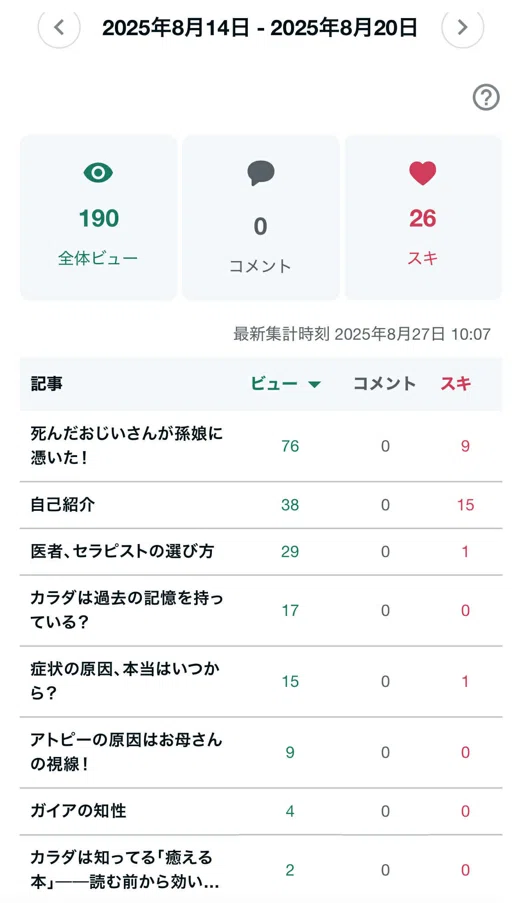523x903 pixels.
Task: Open article 医者、セラピストの選び方
Action: point(122,552)
